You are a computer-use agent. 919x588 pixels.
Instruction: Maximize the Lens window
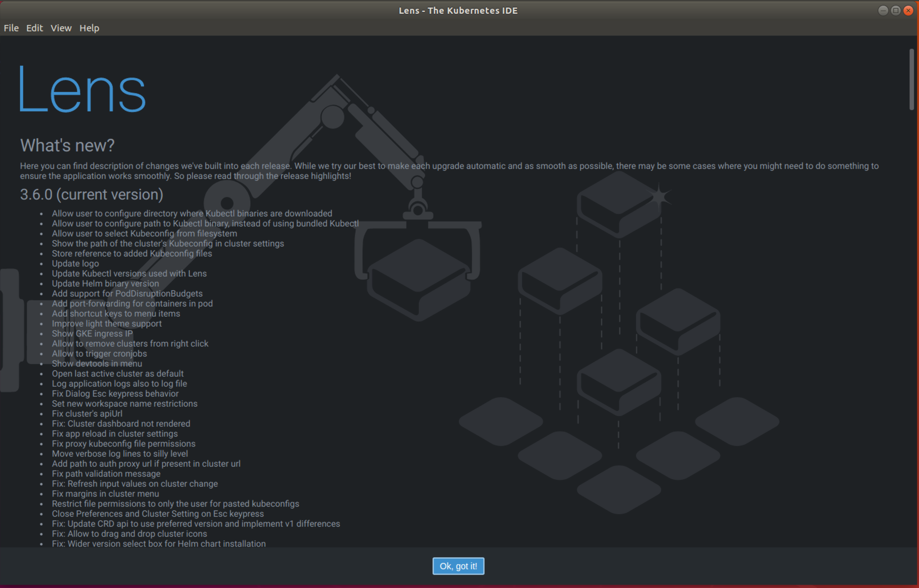click(895, 11)
